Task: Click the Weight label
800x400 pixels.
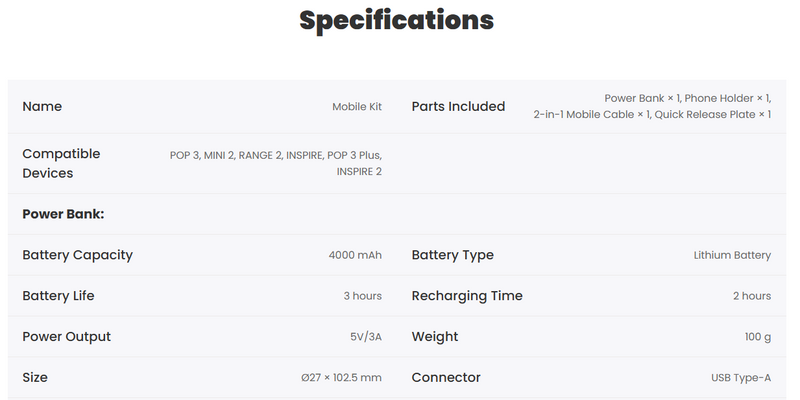Action: (x=435, y=337)
